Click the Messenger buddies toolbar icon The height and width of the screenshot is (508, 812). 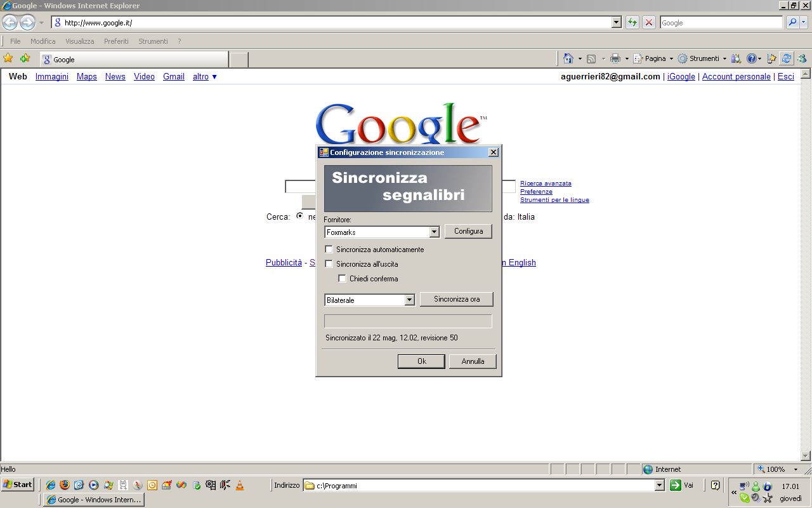[802, 58]
